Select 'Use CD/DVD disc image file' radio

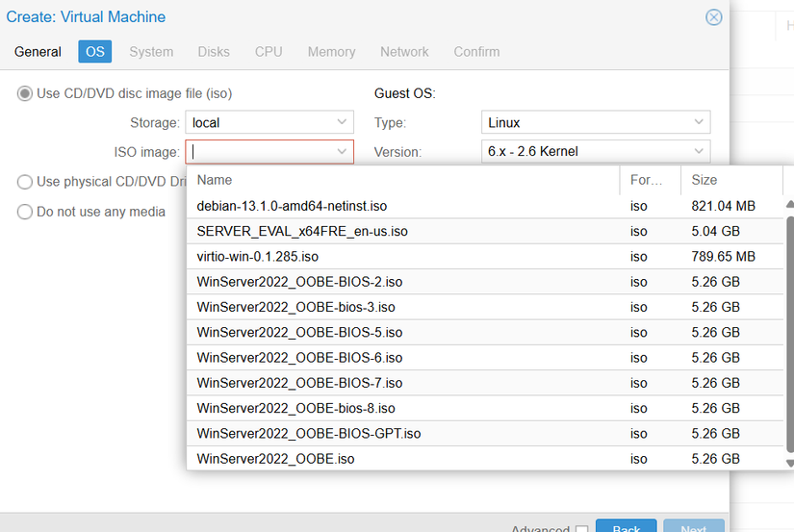25,93
